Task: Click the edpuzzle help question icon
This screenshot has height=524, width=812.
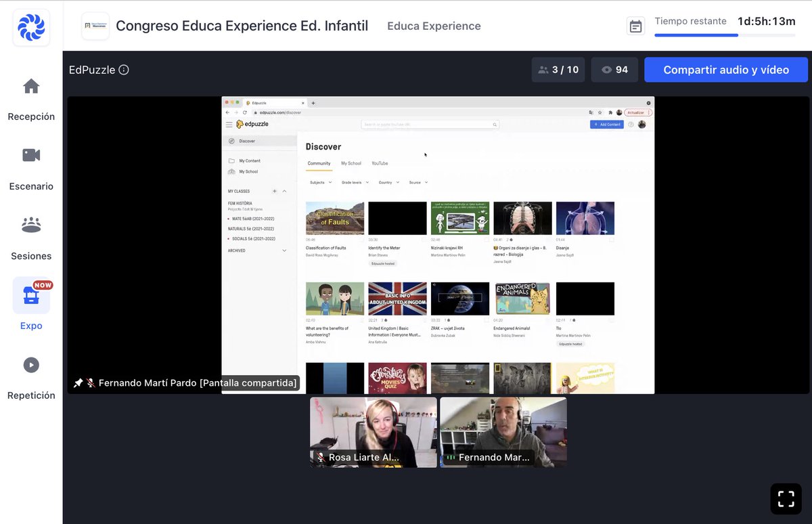Action: [x=631, y=125]
